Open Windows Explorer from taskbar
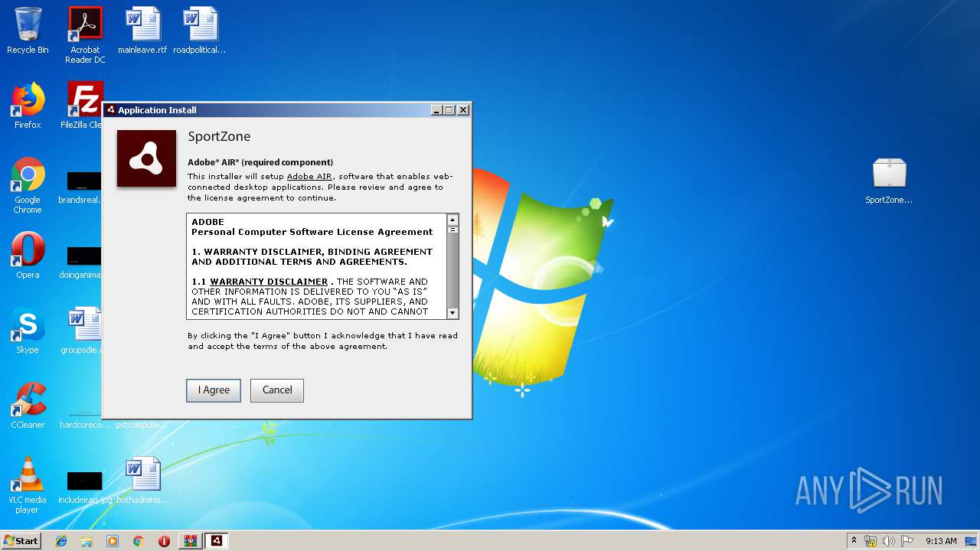The height and width of the screenshot is (551, 980). pyautogui.click(x=87, y=541)
